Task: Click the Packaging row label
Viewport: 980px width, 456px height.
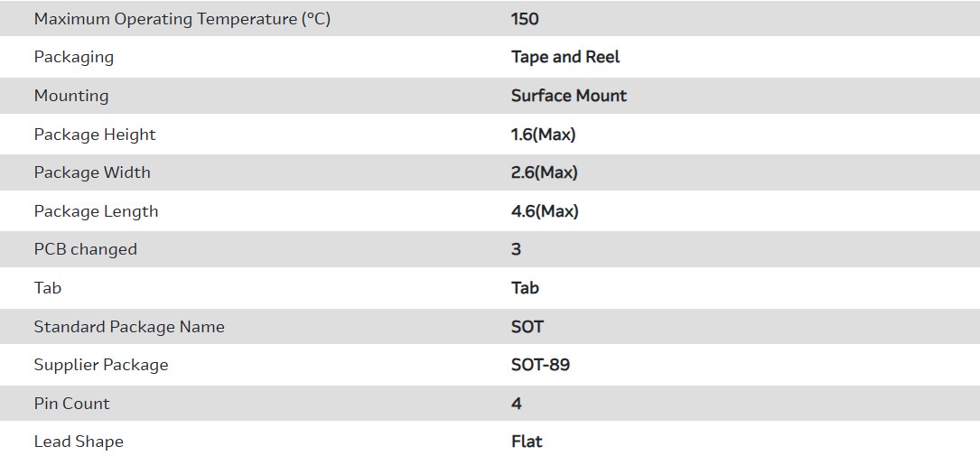Action: [x=74, y=57]
